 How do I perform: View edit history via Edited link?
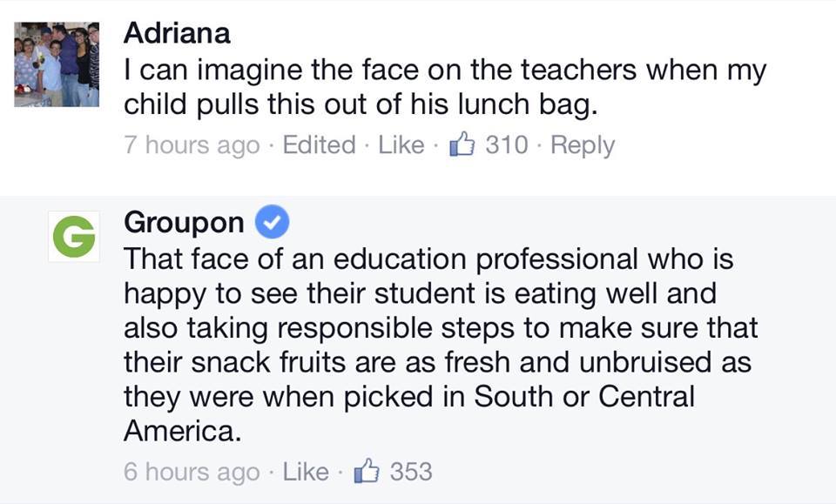(x=319, y=144)
